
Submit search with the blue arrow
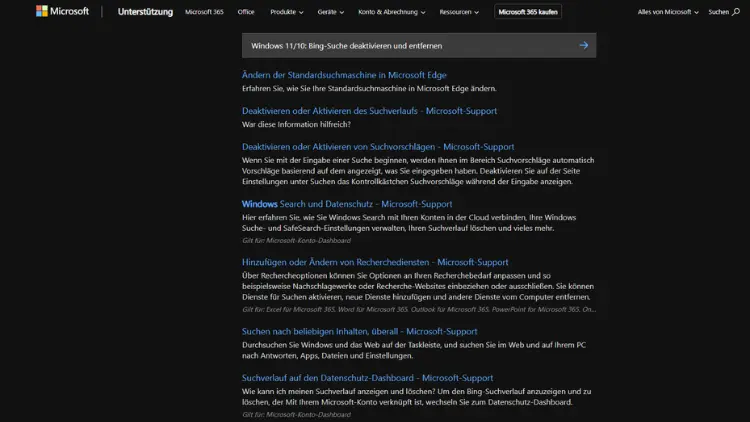coord(584,45)
